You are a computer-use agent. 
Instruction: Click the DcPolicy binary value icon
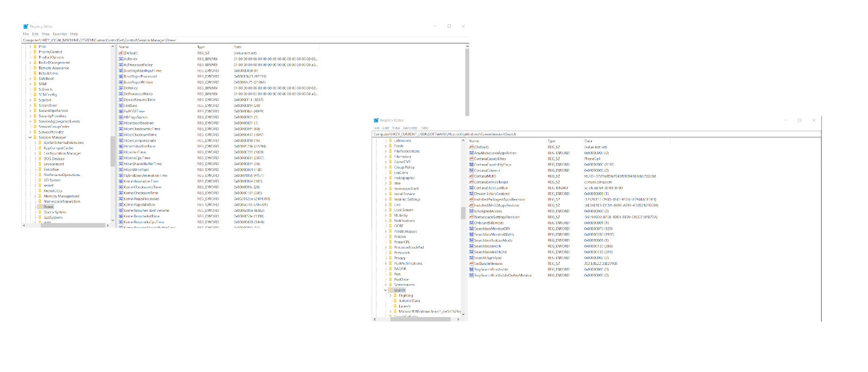click(x=121, y=88)
